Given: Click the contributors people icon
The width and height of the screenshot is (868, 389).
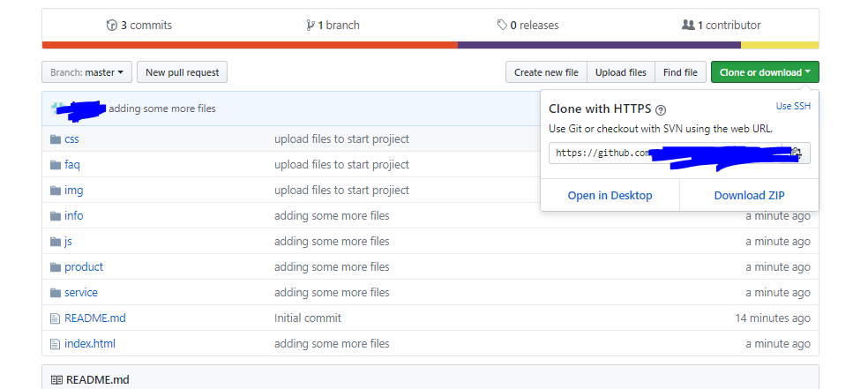Looking at the screenshot, I should pyautogui.click(x=688, y=26).
